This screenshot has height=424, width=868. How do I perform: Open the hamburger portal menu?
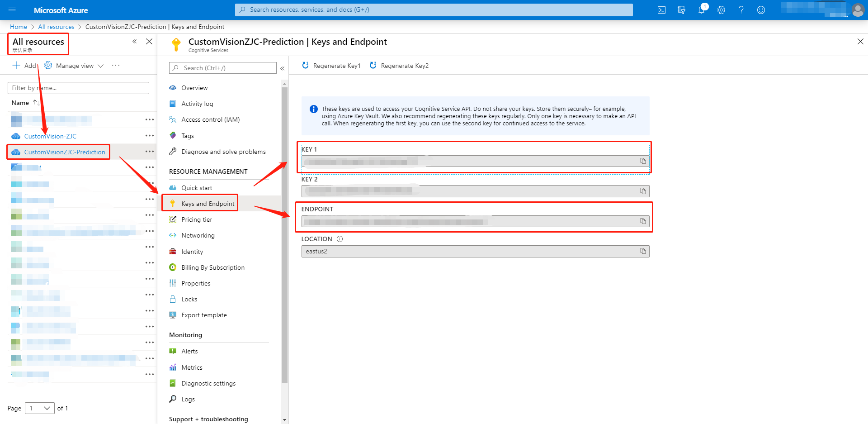point(12,10)
